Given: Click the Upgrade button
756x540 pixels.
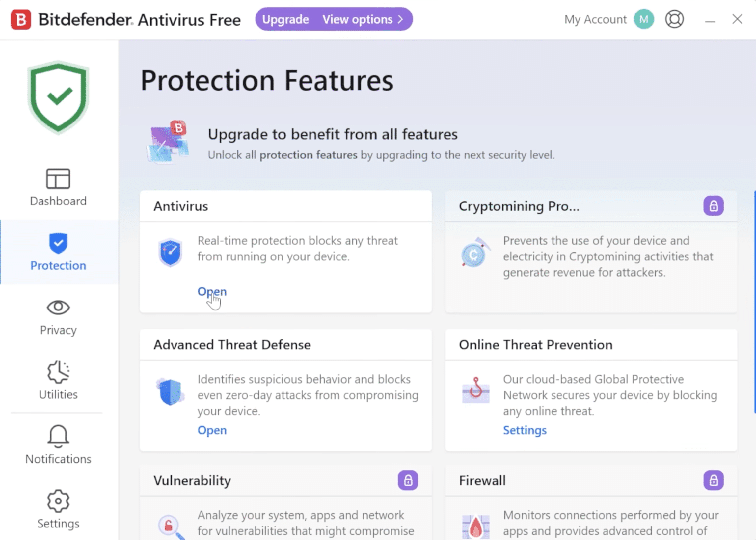Looking at the screenshot, I should coord(285,19).
